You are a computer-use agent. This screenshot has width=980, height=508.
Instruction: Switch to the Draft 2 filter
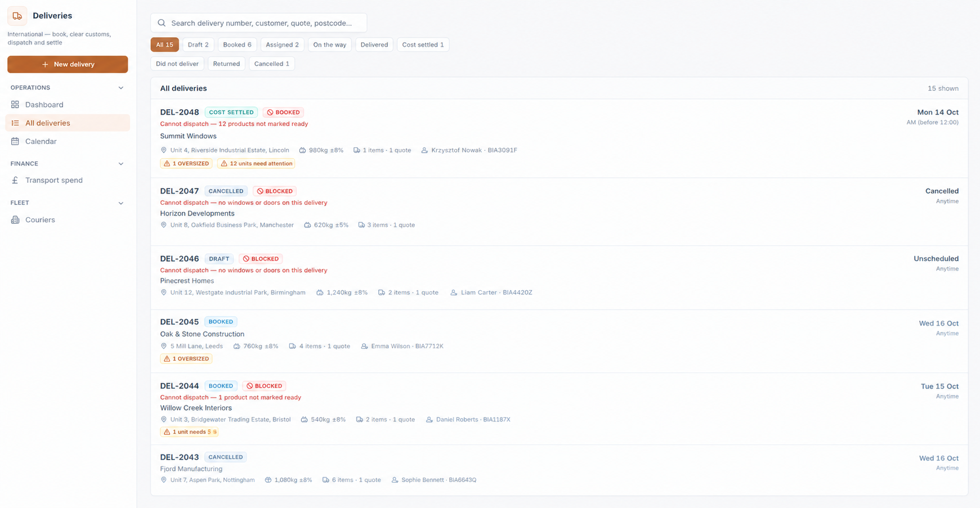click(198, 44)
